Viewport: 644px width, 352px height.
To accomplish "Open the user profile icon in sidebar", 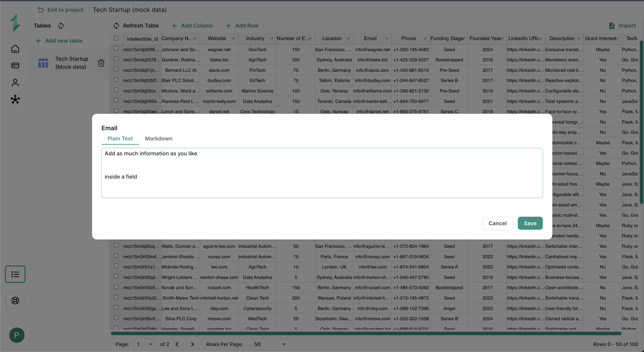I will point(15,82).
